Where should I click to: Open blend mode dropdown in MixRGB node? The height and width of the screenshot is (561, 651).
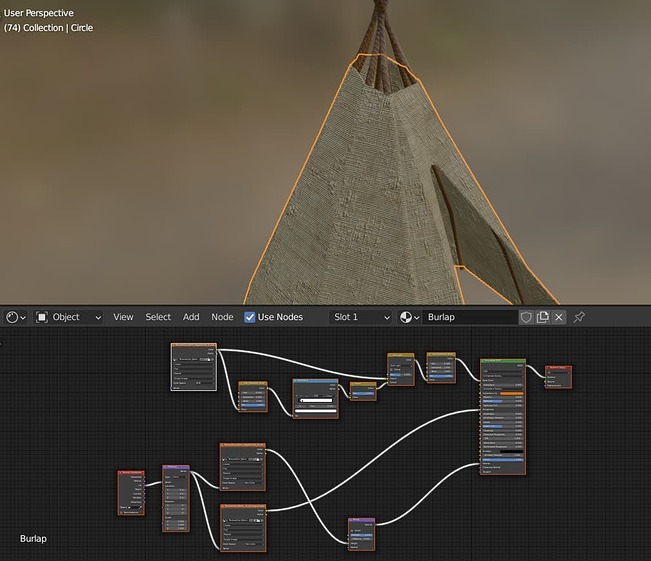[401, 366]
